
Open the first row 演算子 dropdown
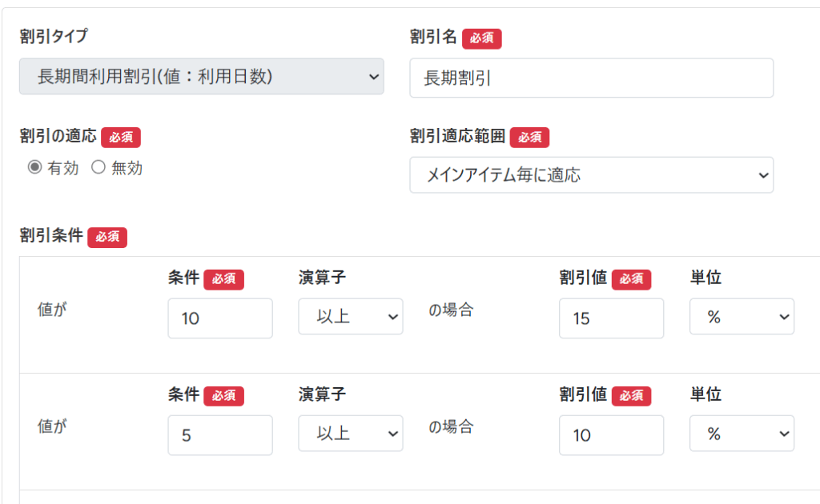point(351,317)
